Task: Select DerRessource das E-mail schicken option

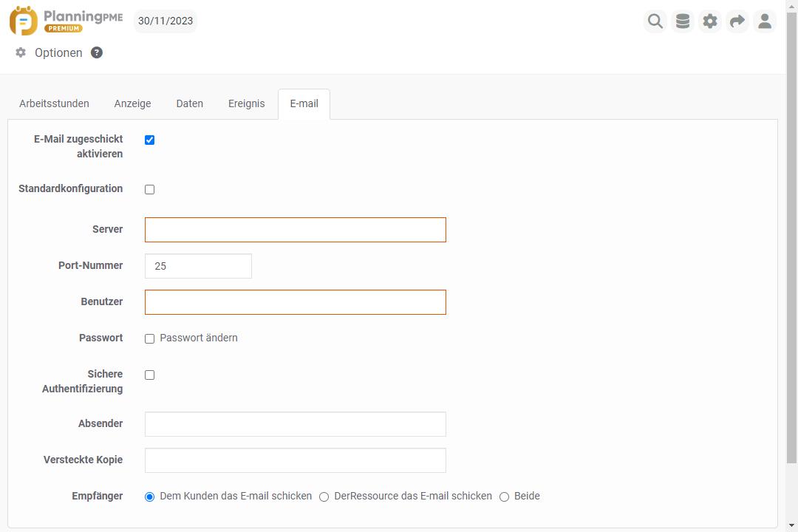Action: click(324, 497)
